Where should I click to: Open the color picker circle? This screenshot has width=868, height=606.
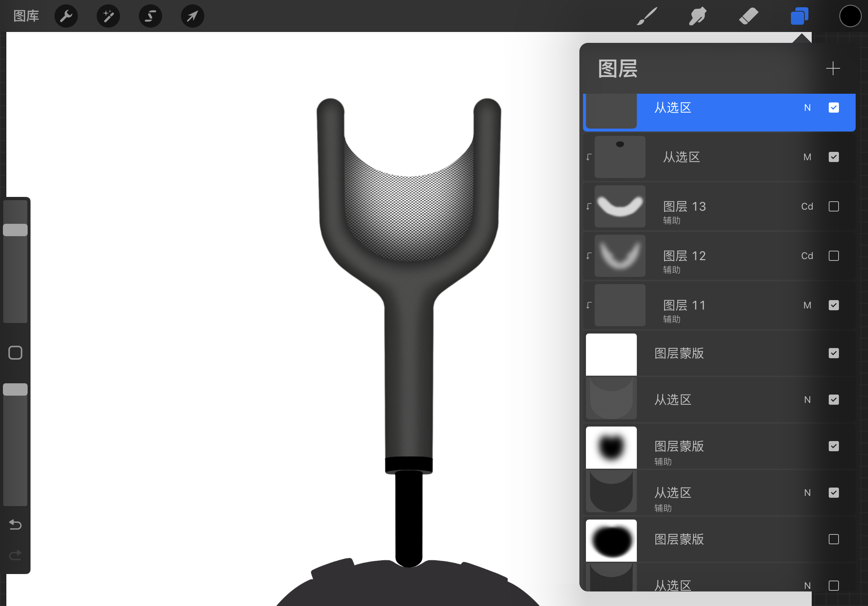849,16
